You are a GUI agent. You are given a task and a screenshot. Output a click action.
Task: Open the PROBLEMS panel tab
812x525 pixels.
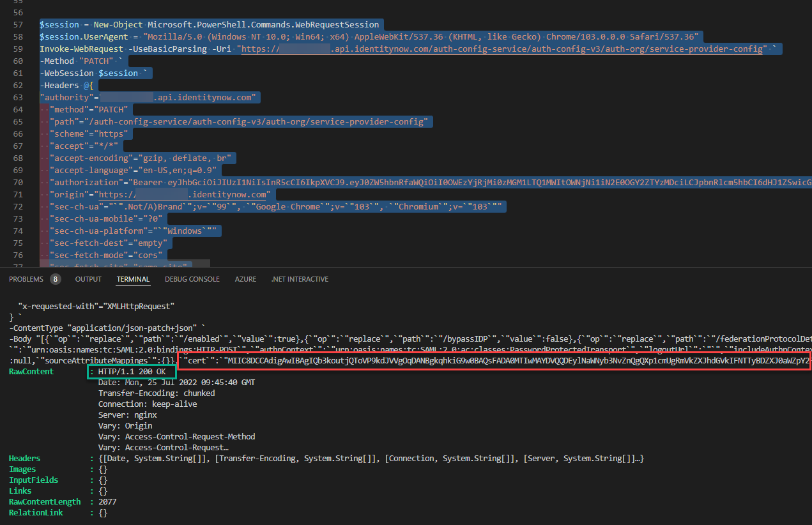(x=26, y=279)
